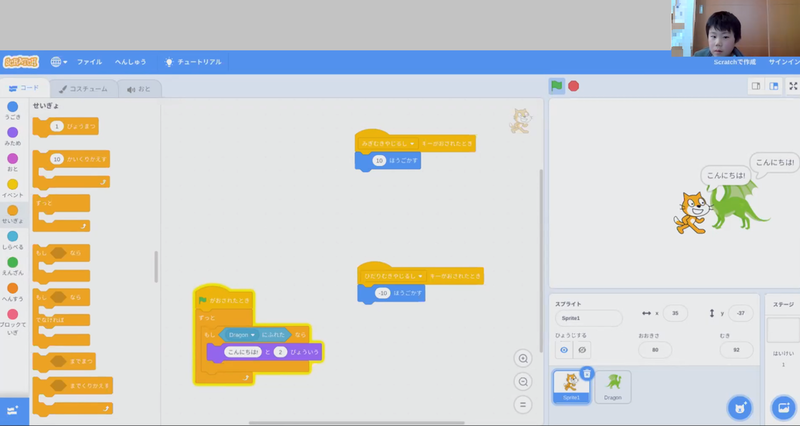Open the choose sprite cat button

(738, 407)
